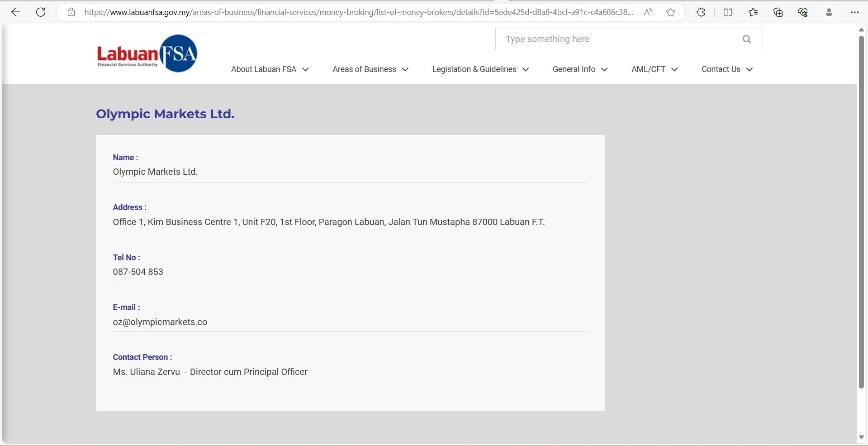Click the page scrollbar thumb
Screen dimensions: 868x446
coord(861,212)
